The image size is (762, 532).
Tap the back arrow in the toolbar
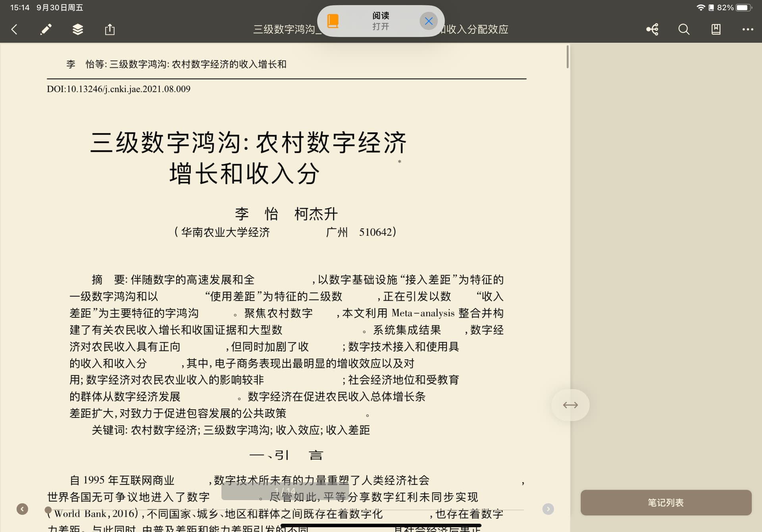click(x=14, y=29)
